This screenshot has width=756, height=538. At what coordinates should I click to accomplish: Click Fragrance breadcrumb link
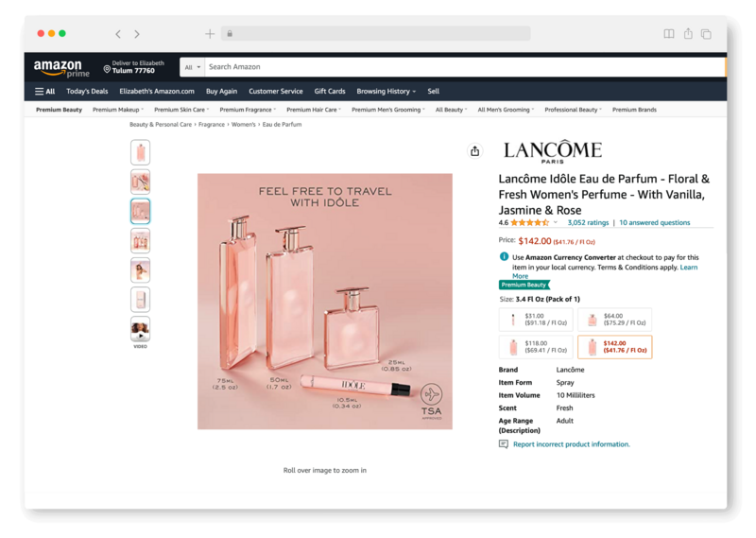(x=212, y=125)
